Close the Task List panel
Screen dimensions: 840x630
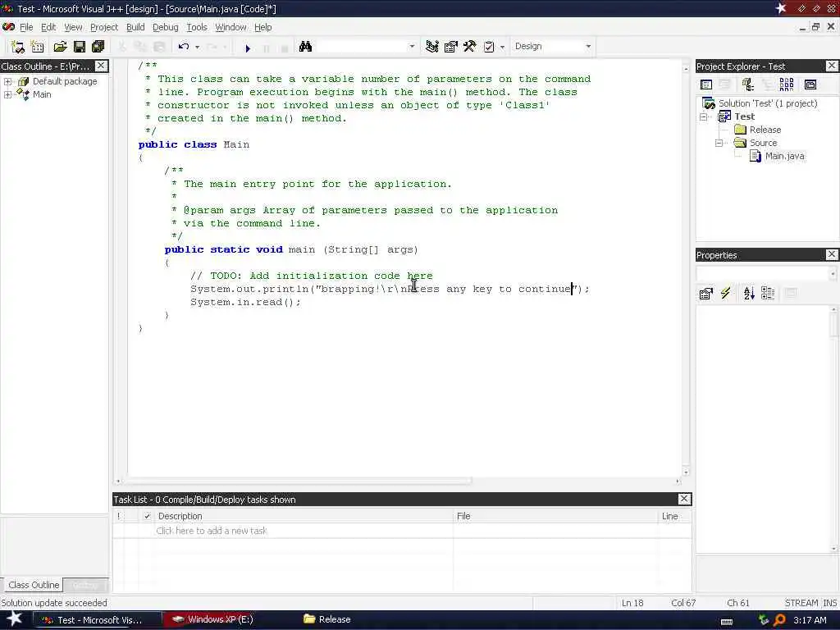pyautogui.click(x=684, y=499)
